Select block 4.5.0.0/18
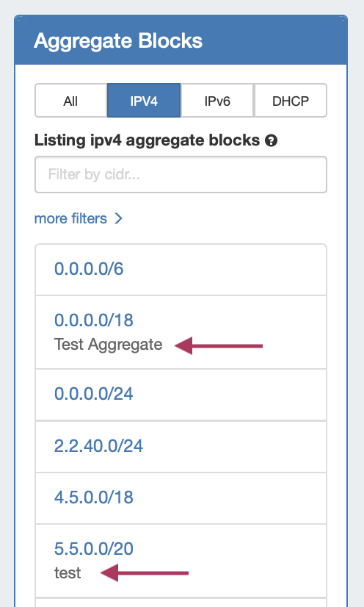364x607 pixels. coord(94,497)
